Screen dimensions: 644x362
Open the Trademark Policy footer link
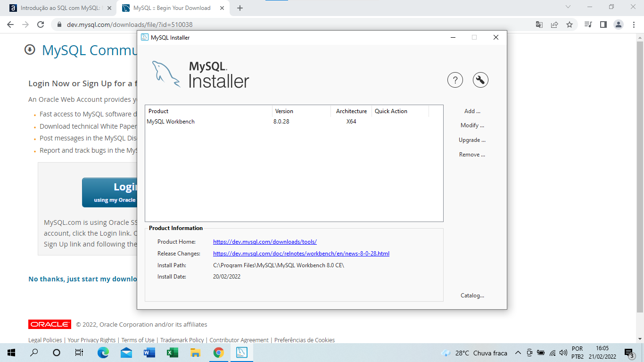pyautogui.click(x=182, y=340)
